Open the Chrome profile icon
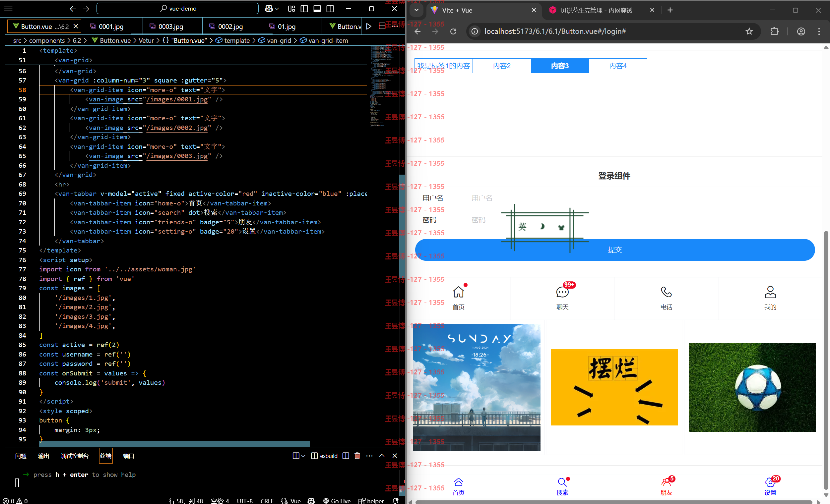Viewport: 830px width, 504px height. [801, 31]
